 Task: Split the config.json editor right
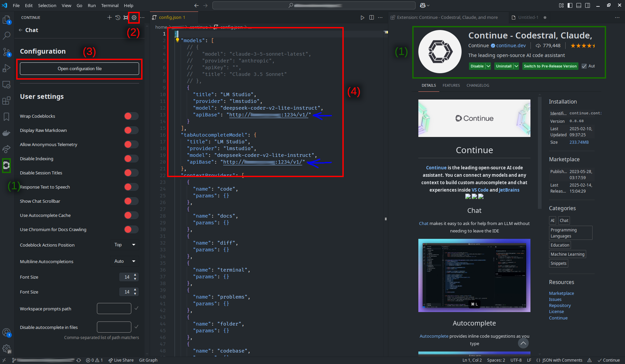(x=371, y=18)
